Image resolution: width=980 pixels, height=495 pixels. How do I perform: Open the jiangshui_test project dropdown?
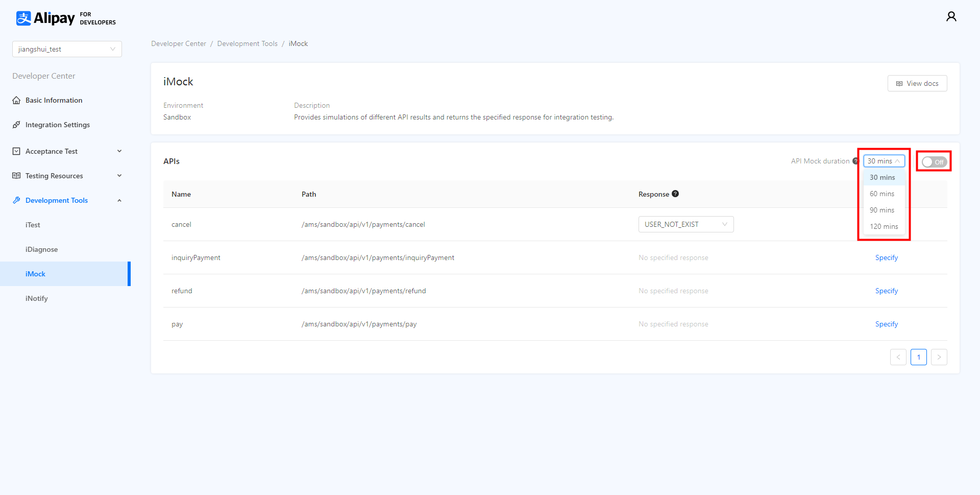pyautogui.click(x=67, y=49)
